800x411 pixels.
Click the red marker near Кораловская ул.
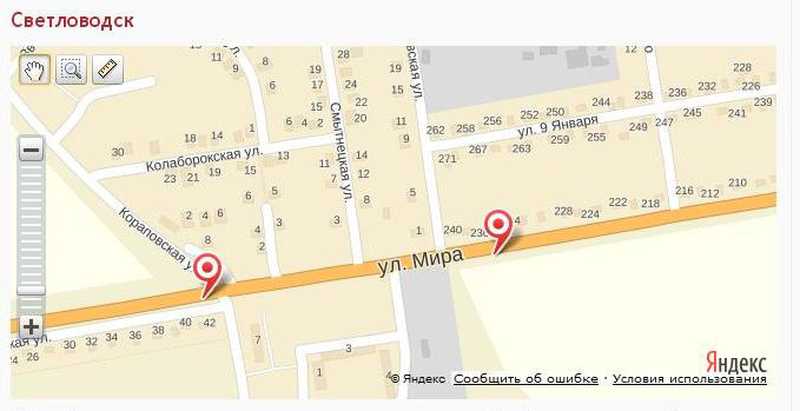coord(208,275)
